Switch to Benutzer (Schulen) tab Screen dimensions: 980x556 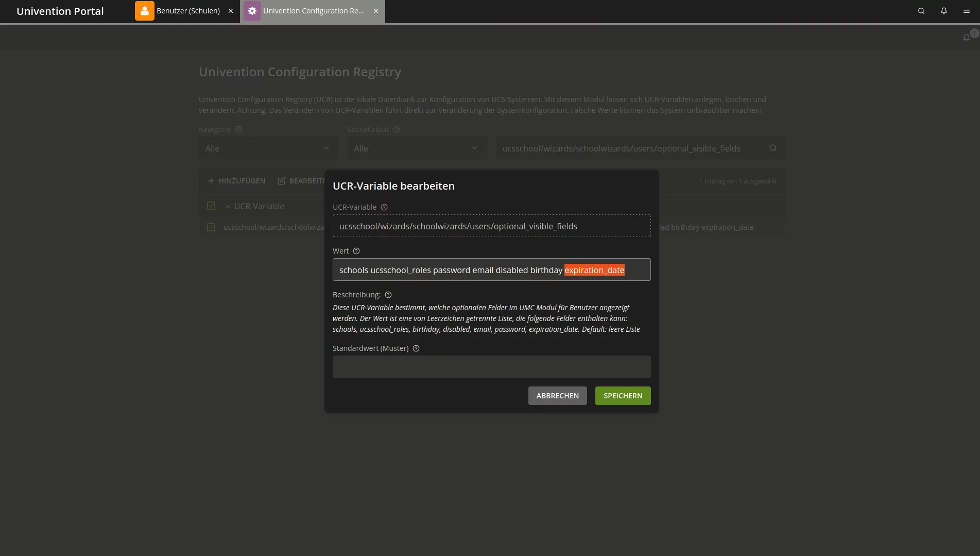click(188, 11)
